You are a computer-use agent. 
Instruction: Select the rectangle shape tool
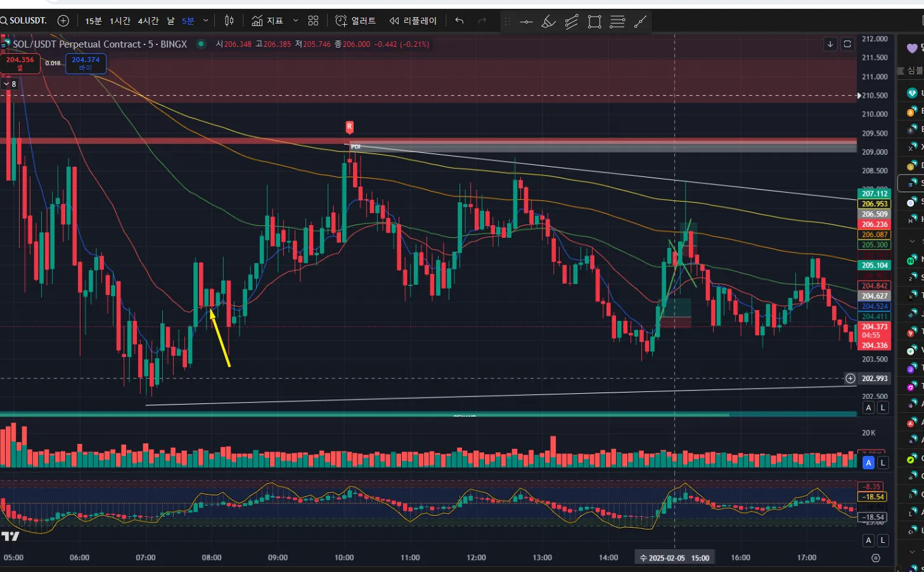pyautogui.click(x=594, y=22)
